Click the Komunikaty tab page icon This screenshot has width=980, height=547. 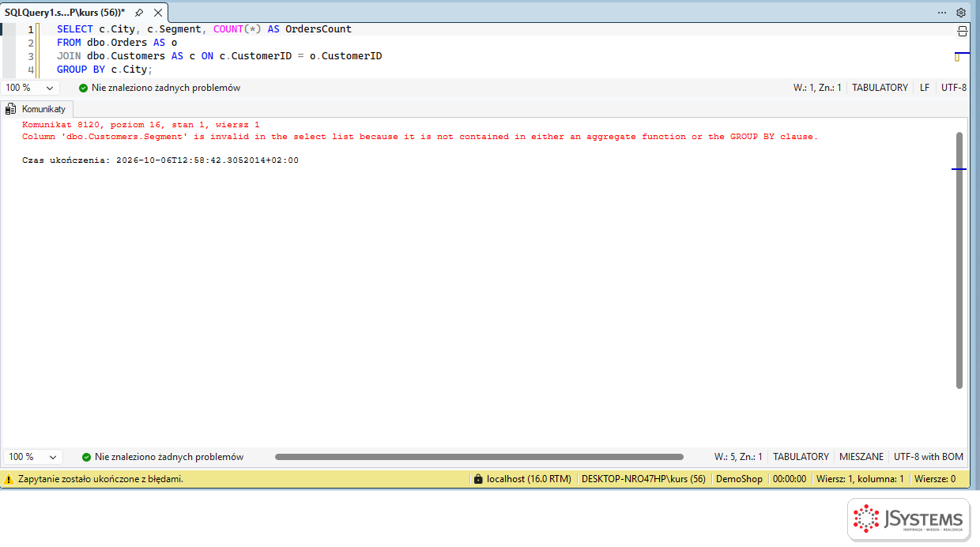pyautogui.click(x=11, y=109)
